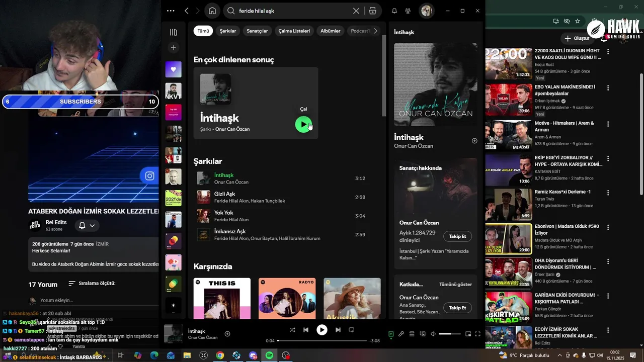
Task: Open Spotify three-dot app menu
Action: [171, 11]
